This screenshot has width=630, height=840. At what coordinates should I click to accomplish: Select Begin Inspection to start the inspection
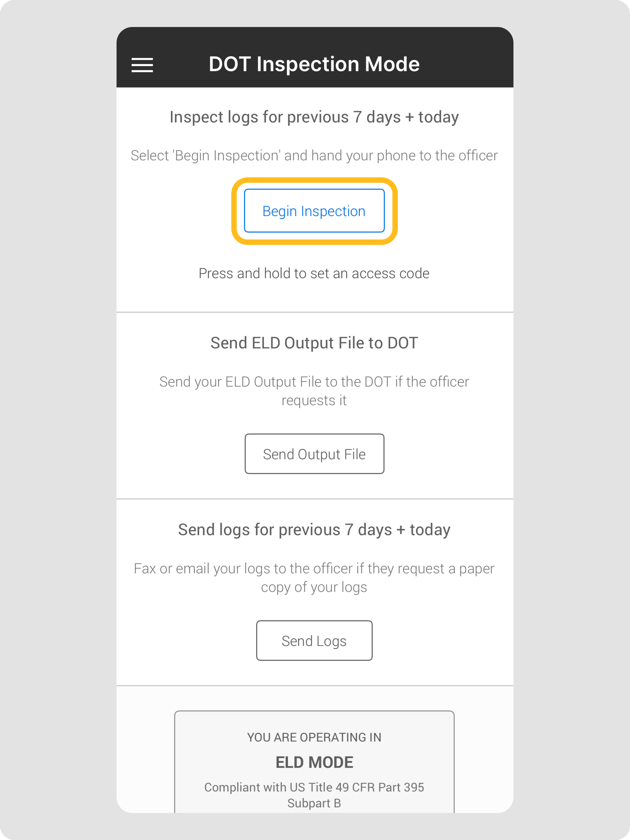click(x=314, y=211)
